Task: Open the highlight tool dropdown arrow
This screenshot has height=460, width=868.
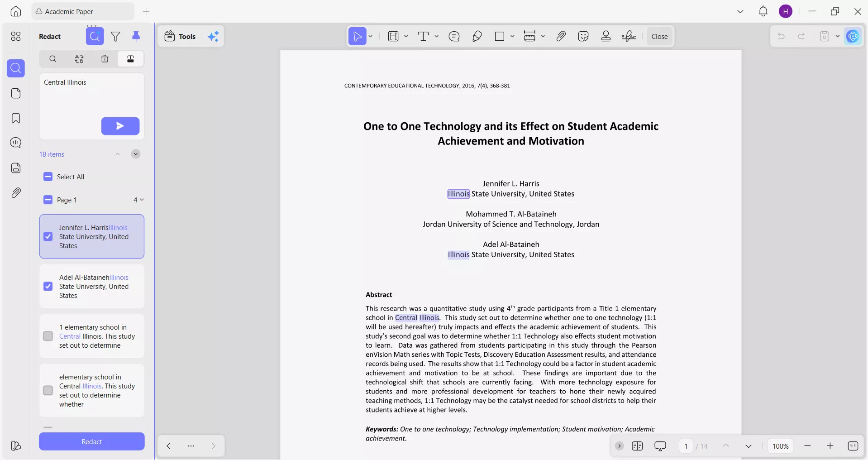Action: point(406,36)
